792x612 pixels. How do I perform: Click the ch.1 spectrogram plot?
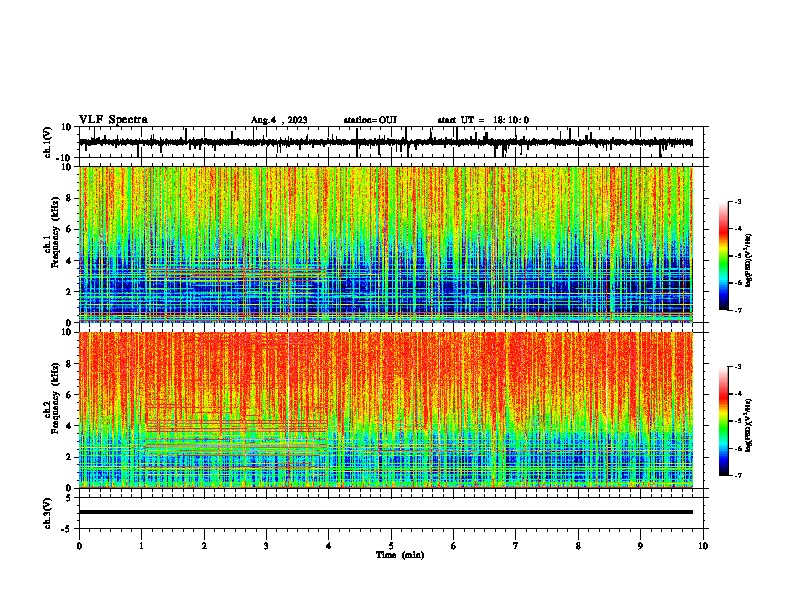coord(385,244)
